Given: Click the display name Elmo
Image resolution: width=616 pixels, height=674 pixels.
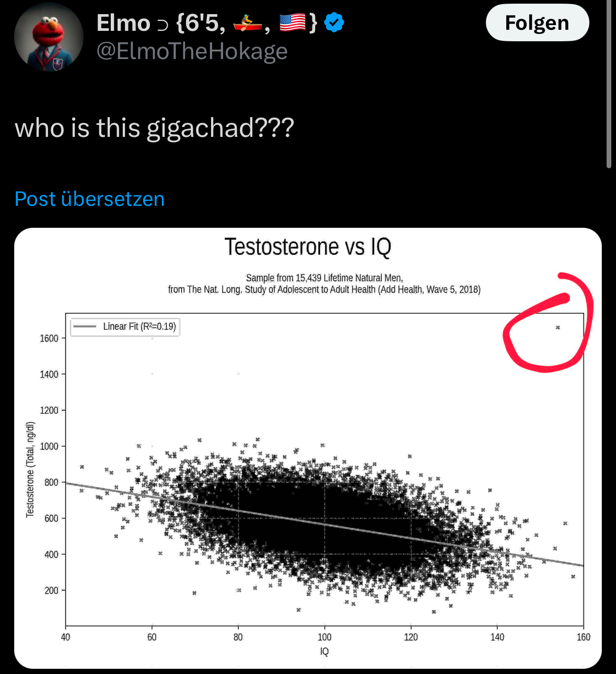Looking at the screenshot, I should [x=123, y=23].
